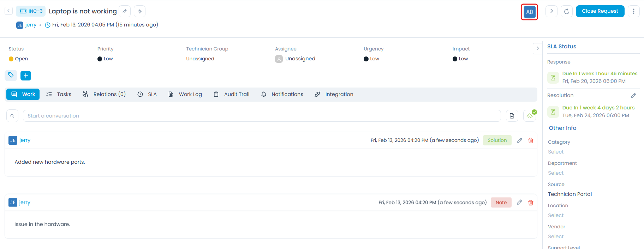Click 'Added new hardware ports.' text
The width and height of the screenshot is (644, 252).
[x=50, y=162]
